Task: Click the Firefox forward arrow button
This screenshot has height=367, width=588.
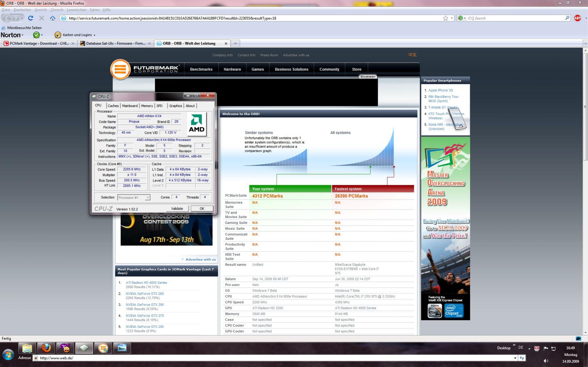Action: tap(16, 18)
